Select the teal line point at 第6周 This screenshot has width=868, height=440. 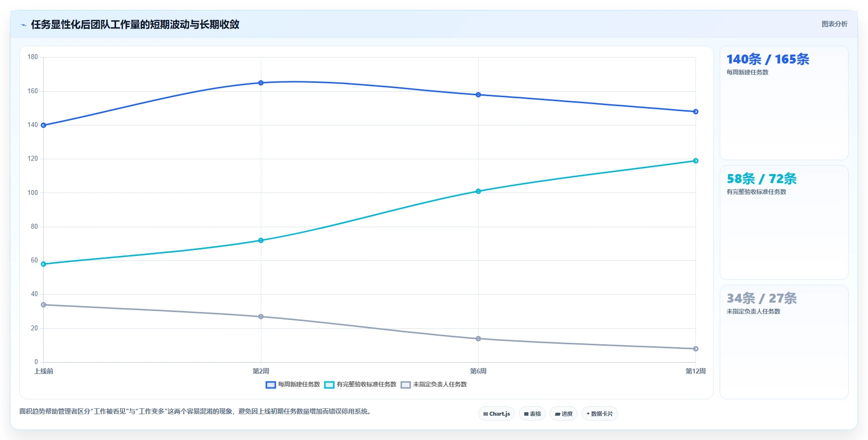coord(478,191)
